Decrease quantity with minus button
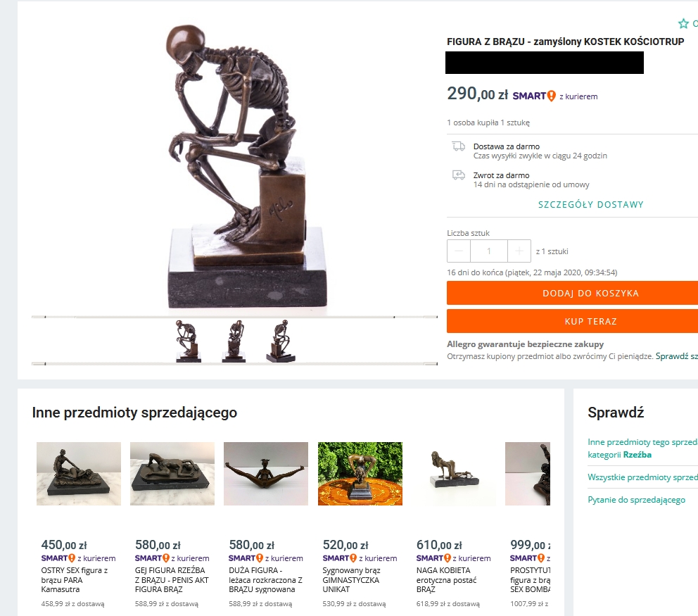The height and width of the screenshot is (616, 698). click(459, 251)
